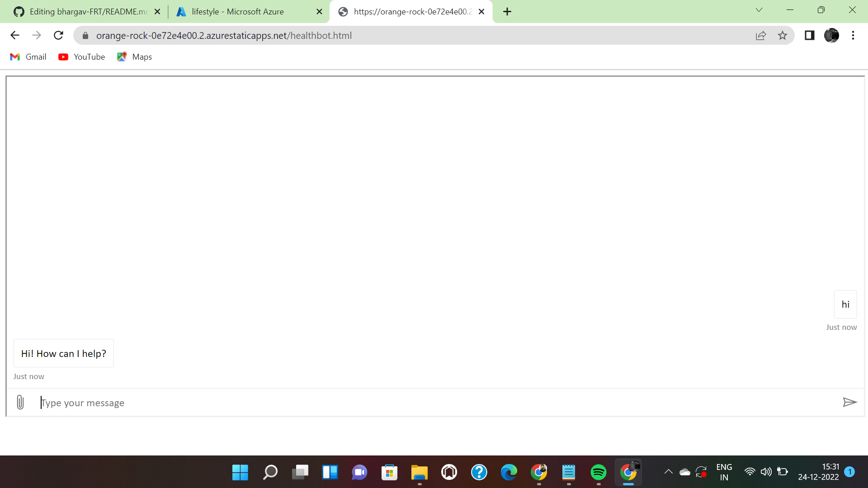This screenshot has width=868, height=488.
Task: Open File Explorer from the taskbar
Action: coord(419,473)
